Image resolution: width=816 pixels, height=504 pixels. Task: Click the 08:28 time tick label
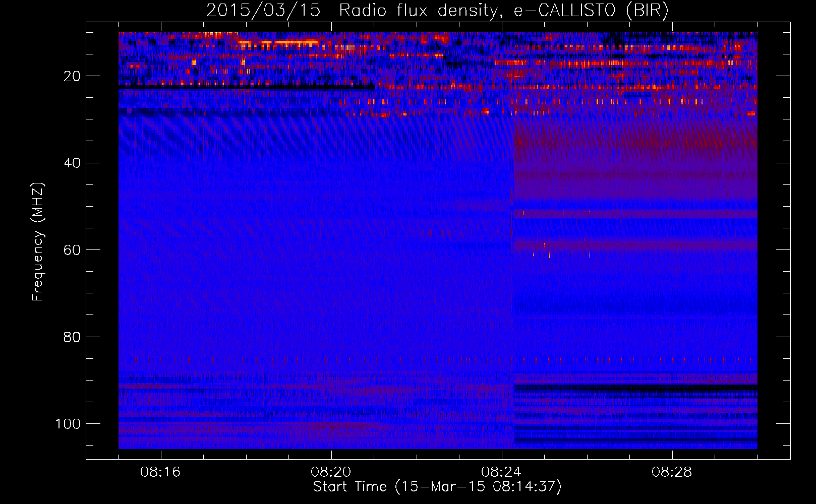pyautogui.click(x=672, y=472)
